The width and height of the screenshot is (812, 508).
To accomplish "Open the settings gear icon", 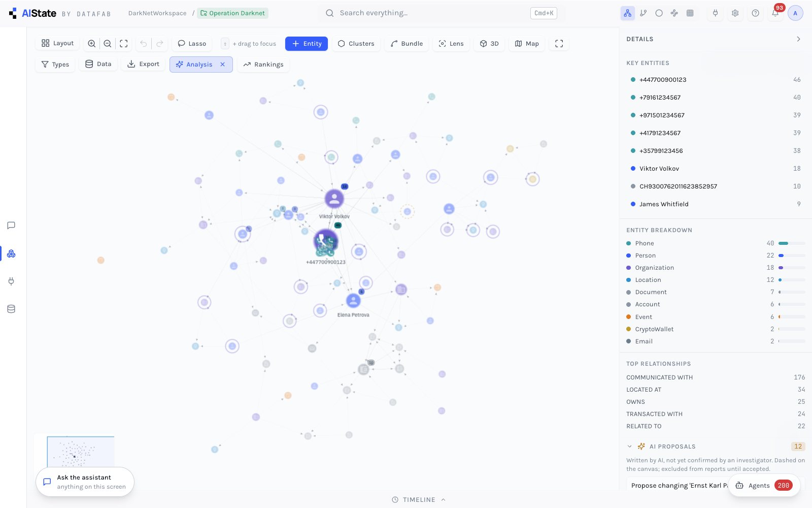I will click(735, 13).
